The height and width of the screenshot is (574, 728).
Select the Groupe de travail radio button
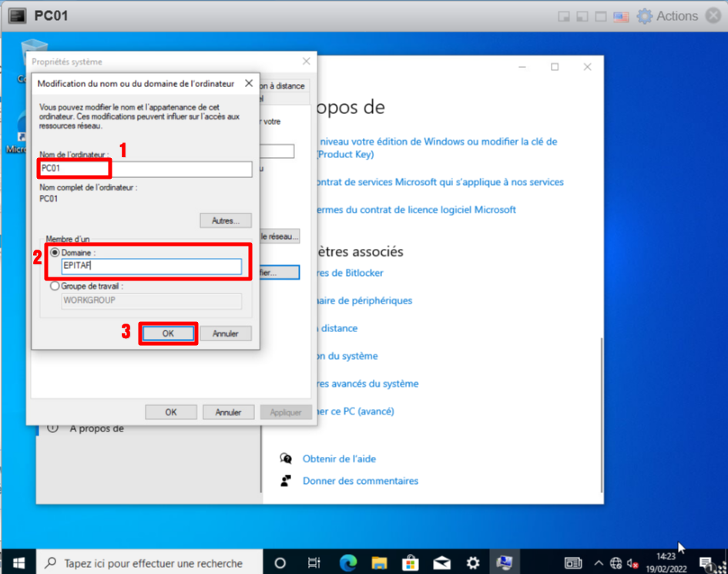point(55,286)
